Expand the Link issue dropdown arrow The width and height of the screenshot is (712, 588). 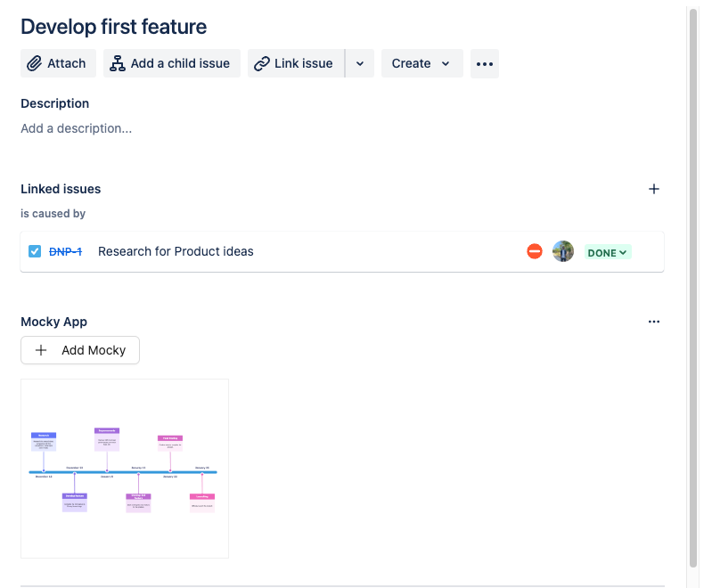pos(359,63)
